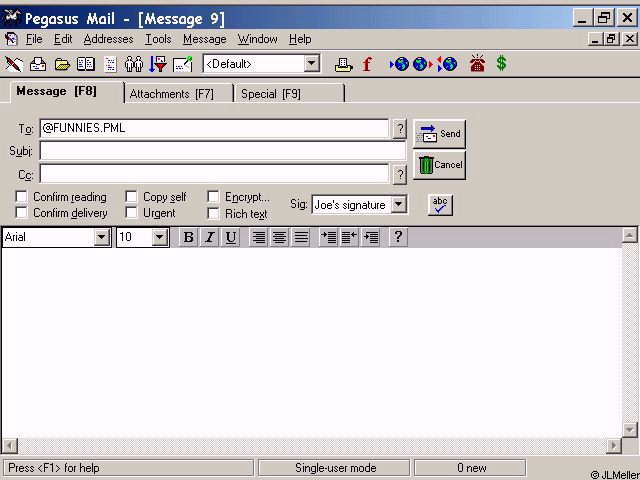640x480 pixels.
Task: Click into the Cc field
Action: click(x=214, y=174)
